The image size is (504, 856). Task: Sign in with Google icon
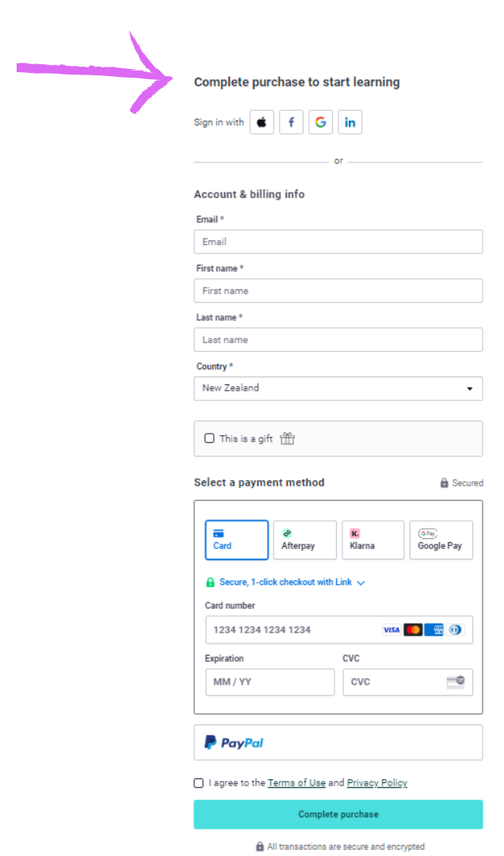point(320,122)
